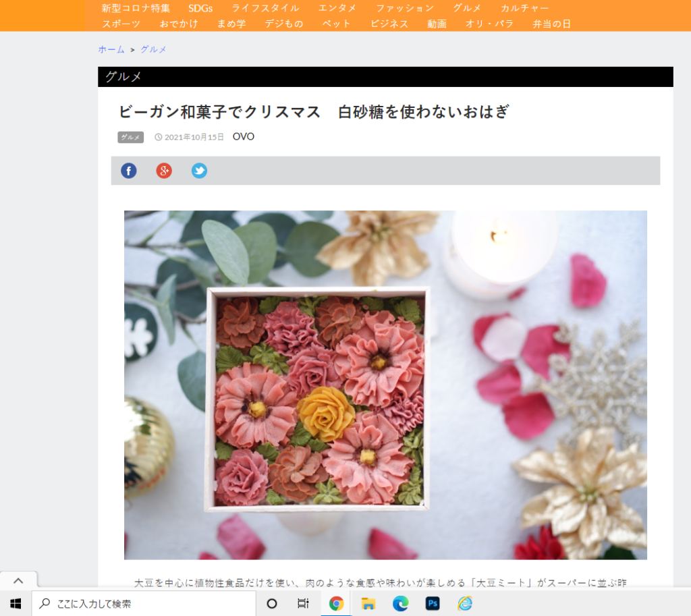Open Photoshop from taskbar

point(433,603)
